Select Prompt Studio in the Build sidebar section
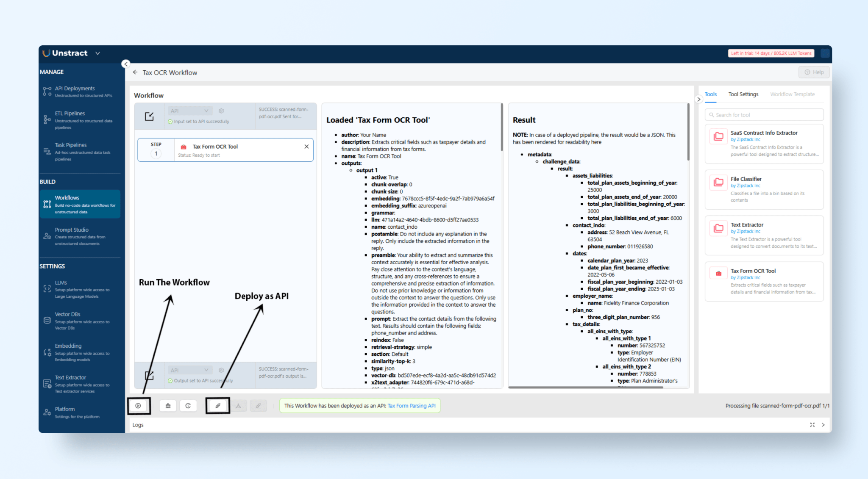Image resolution: width=868 pixels, height=479 pixels. (72, 230)
